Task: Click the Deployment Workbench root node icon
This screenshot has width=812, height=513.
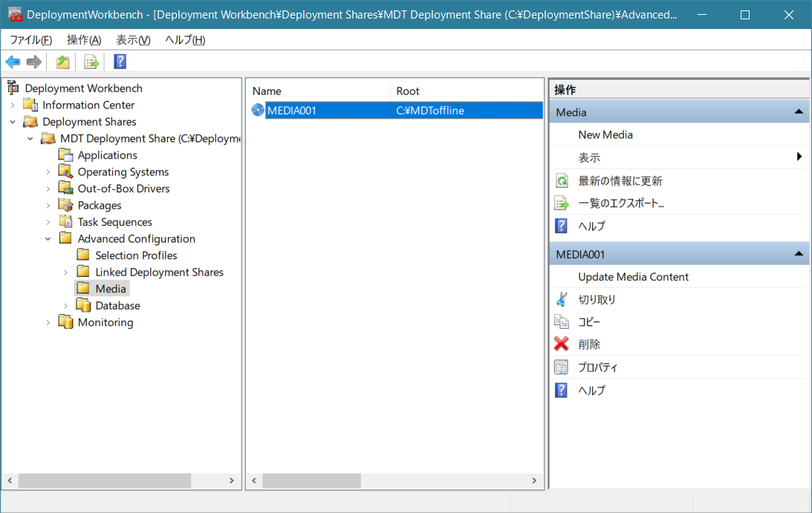Action: coord(13,88)
